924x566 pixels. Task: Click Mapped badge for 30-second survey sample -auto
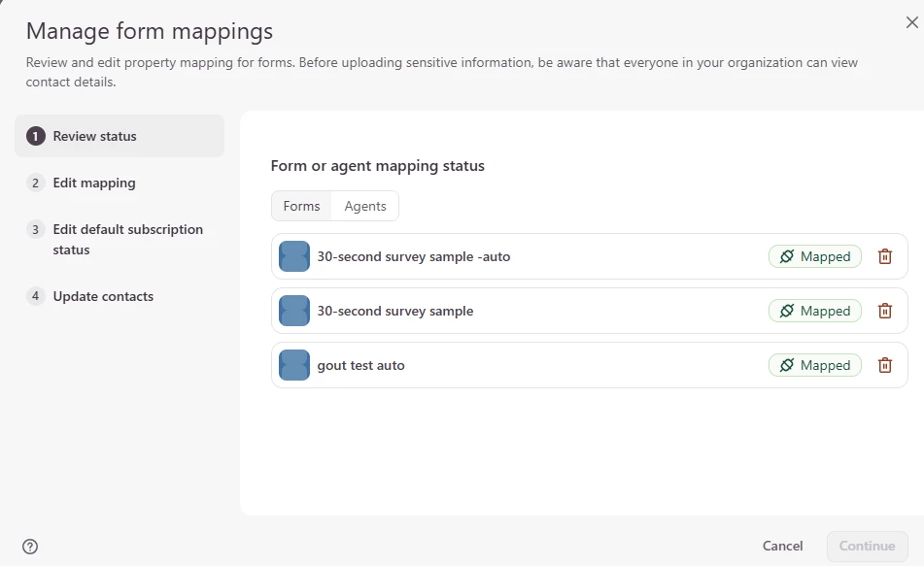pos(814,256)
